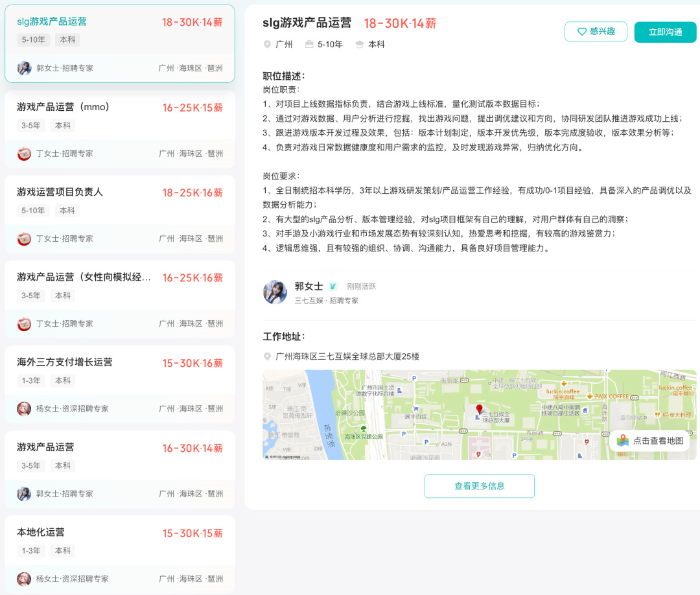
Task: Click 丁女士 avatar in 游戏运营项目负责人 card
Action: [x=24, y=239]
